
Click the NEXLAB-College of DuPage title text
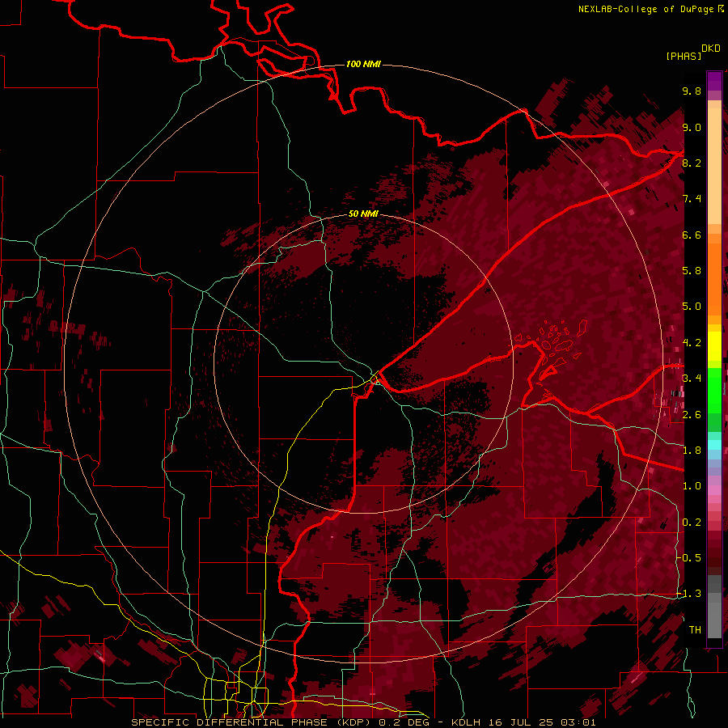pyautogui.click(x=647, y=9)
